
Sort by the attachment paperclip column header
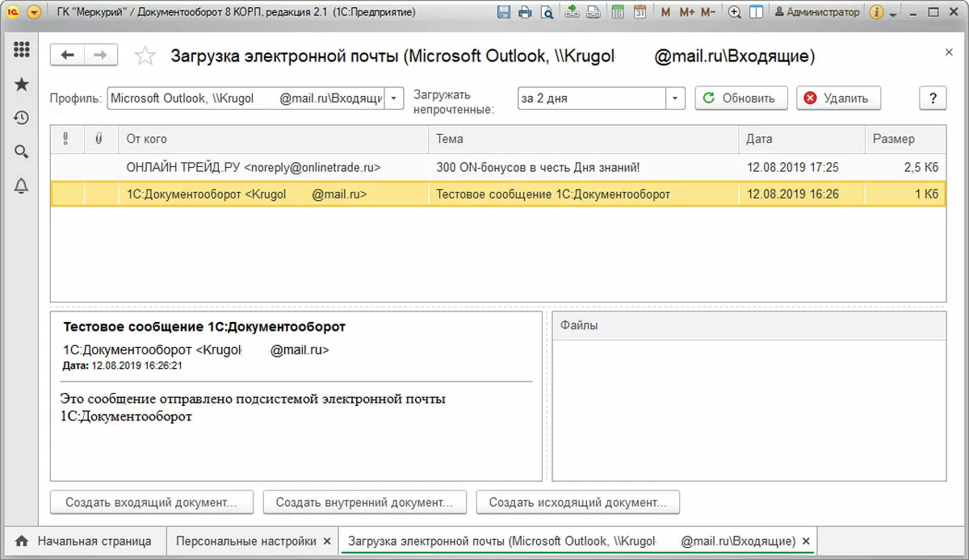101,139
